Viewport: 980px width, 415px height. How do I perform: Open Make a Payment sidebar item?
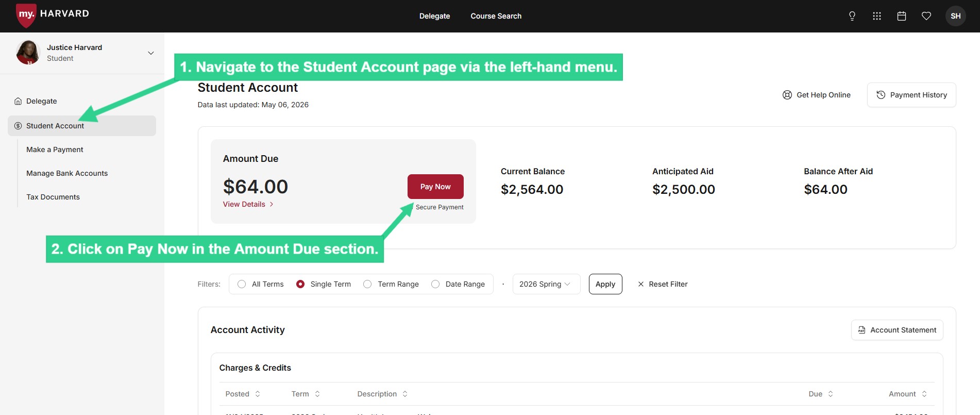[x=55, y=150]
